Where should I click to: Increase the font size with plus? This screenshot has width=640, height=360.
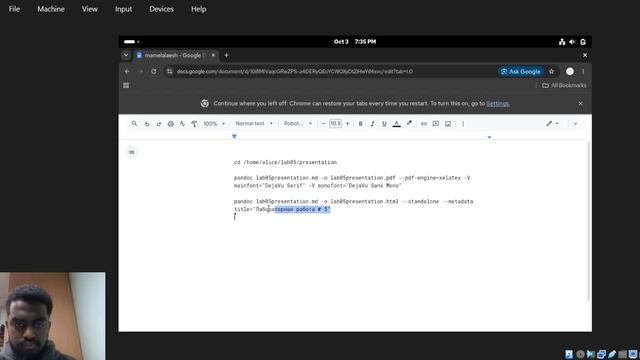[347, 124]
